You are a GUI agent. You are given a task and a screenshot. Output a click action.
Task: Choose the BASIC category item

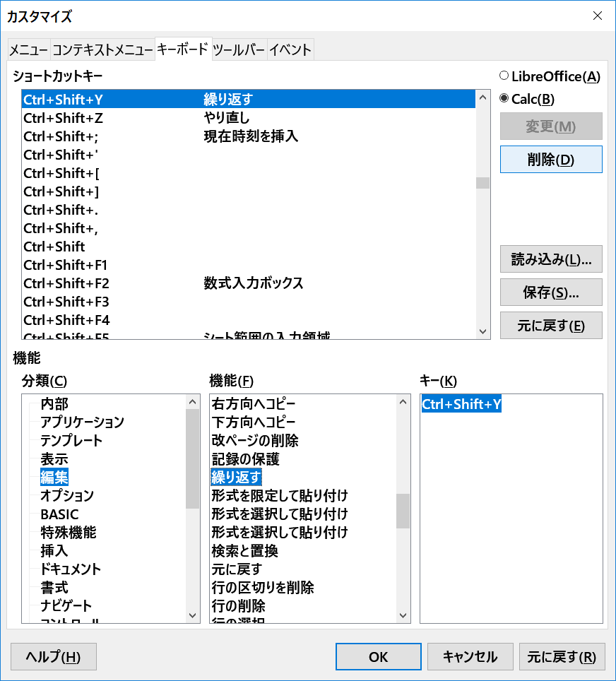click(59, 514)
